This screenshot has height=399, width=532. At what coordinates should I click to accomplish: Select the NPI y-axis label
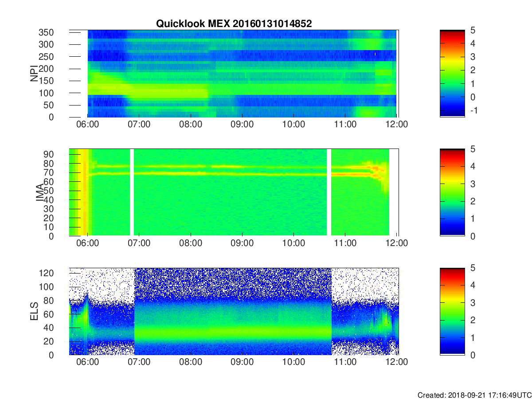(34, 73)
